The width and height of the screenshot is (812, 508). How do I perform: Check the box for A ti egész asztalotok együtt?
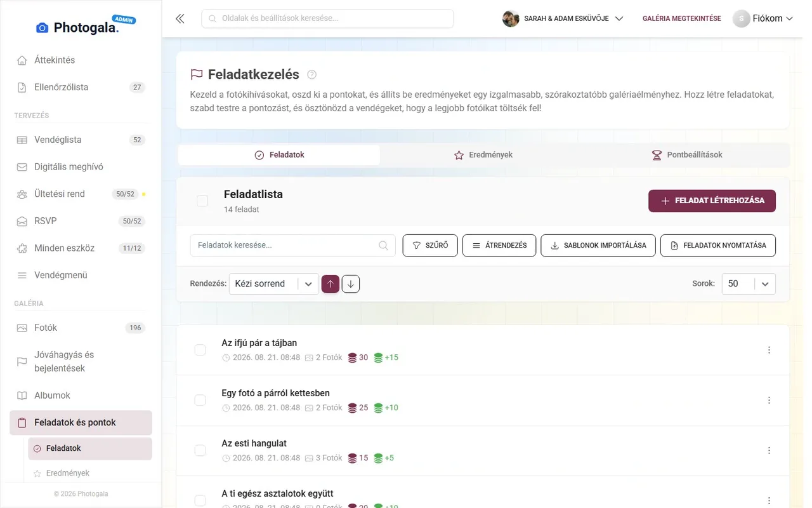point(200,500)
